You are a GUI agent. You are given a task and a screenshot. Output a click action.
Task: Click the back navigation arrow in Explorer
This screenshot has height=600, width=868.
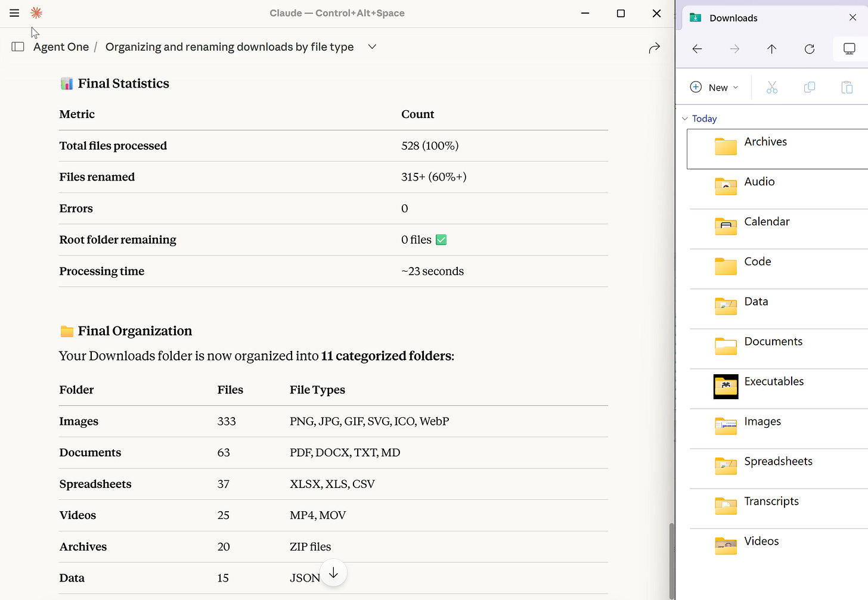coord(697,49)
